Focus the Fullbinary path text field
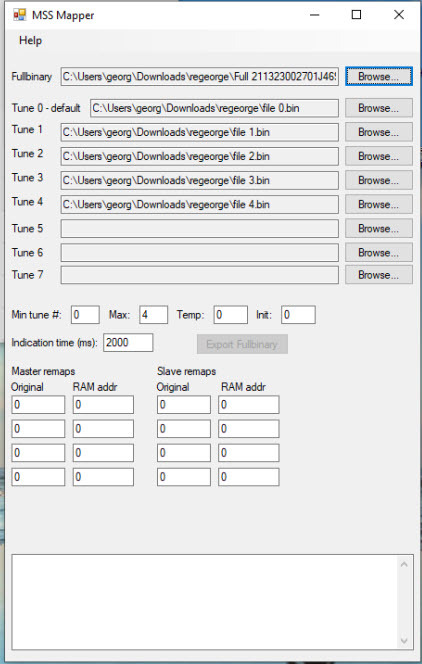 tap(199, 77)
